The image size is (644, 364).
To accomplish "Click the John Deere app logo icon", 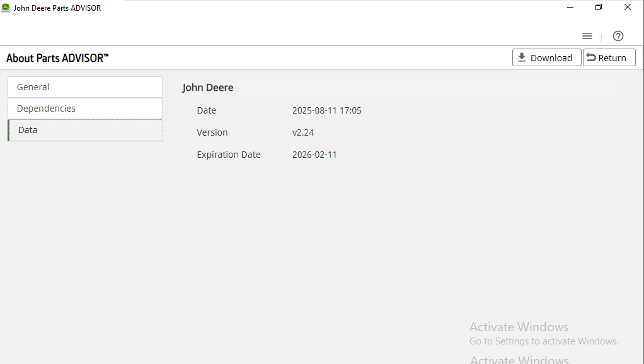I will [x=6, y=8].
